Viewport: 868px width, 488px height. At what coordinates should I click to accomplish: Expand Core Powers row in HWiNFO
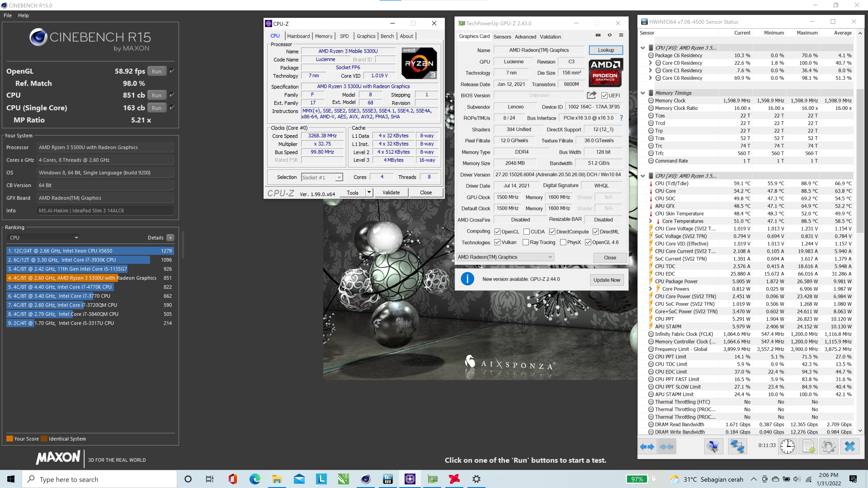click(650, 289)
